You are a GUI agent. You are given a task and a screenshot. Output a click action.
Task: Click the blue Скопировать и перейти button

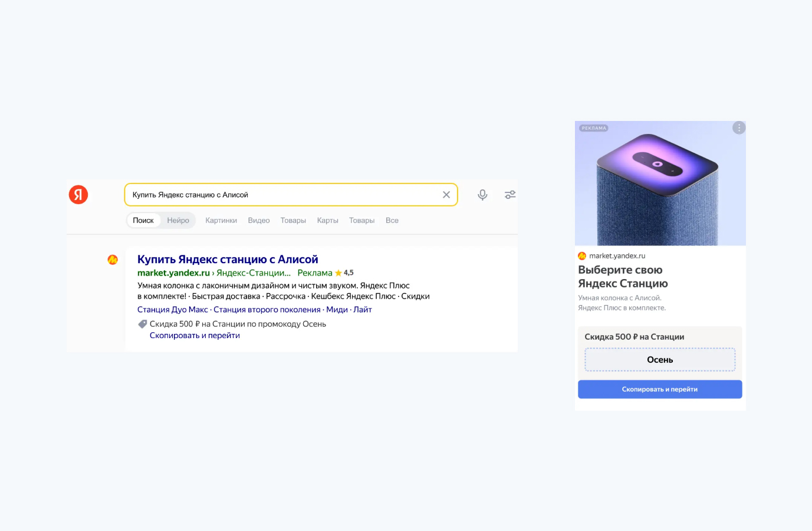660,389
